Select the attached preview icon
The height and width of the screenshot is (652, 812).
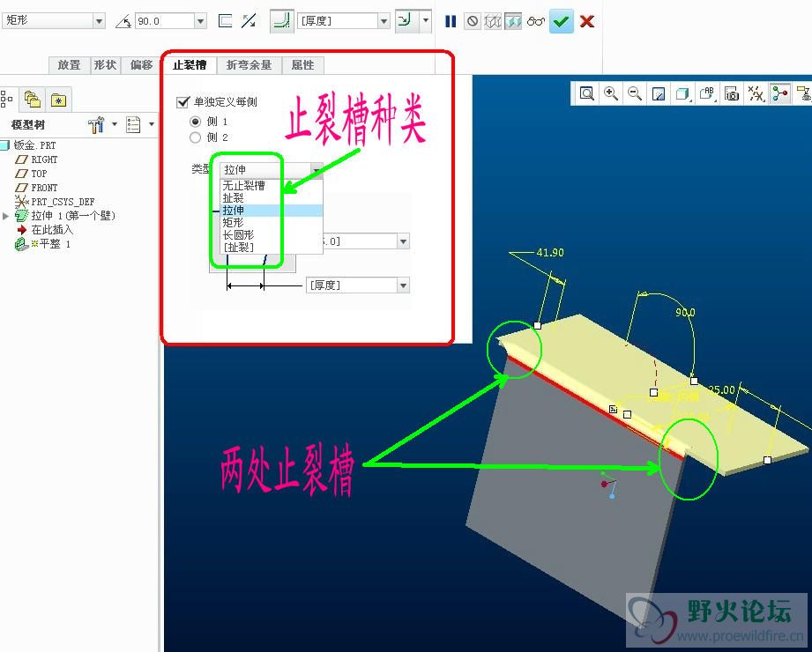pos(512,21)
